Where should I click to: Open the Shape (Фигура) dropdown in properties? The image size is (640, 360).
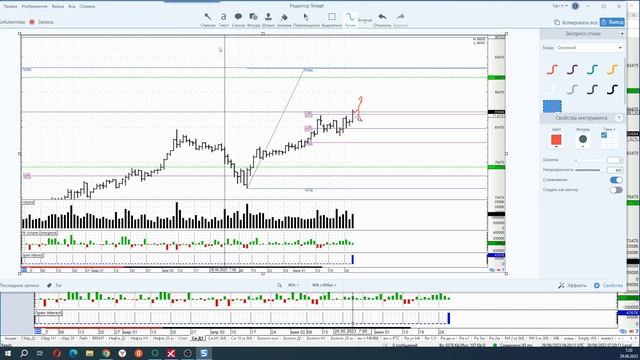coord(583,140)
